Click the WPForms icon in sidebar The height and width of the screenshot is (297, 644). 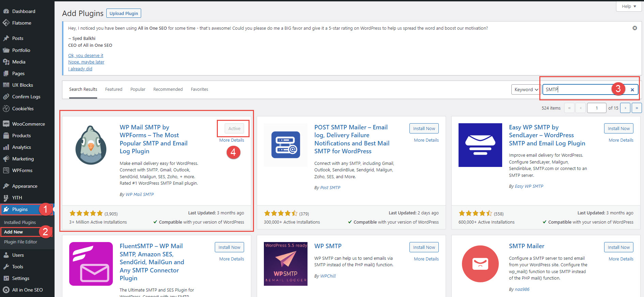click(x=6, y=170)
